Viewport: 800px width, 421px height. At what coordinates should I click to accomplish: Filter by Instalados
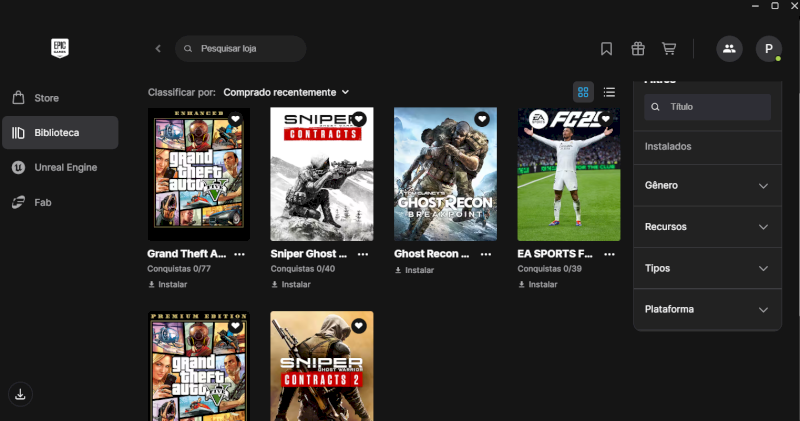click(669, 146)
